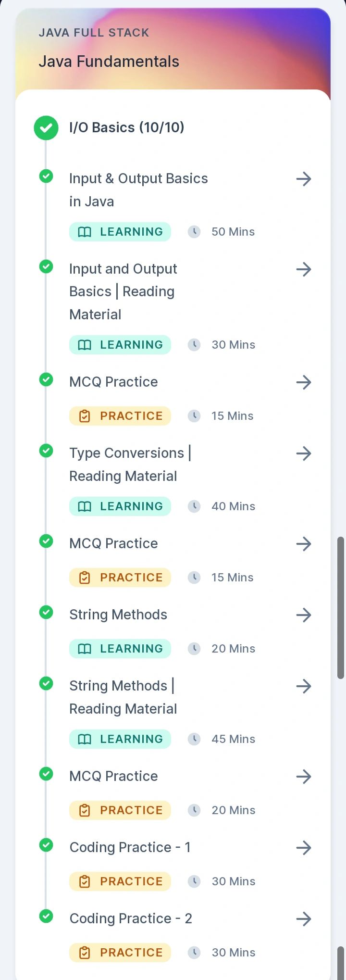Open Coding Practice - 2 title link
Image resolution: width=346 pixels, height=980 pixels.
click(131, 918)
